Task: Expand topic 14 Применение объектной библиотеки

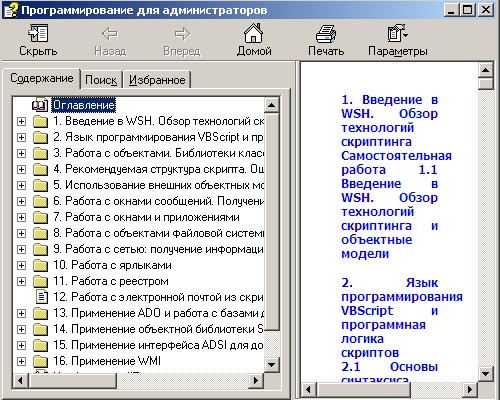Action: pyautogui.click(x=21, y=329)
